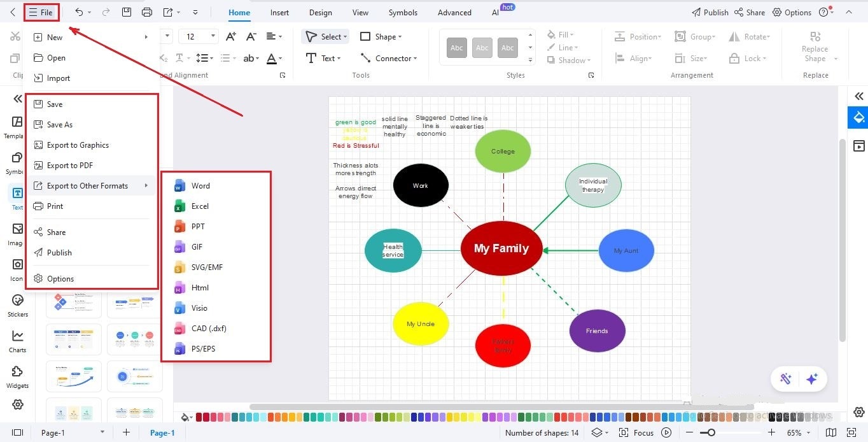Click the Undo arrow icon
The width and height of the screenshot is (868, 442).
[x=79, y=12]
